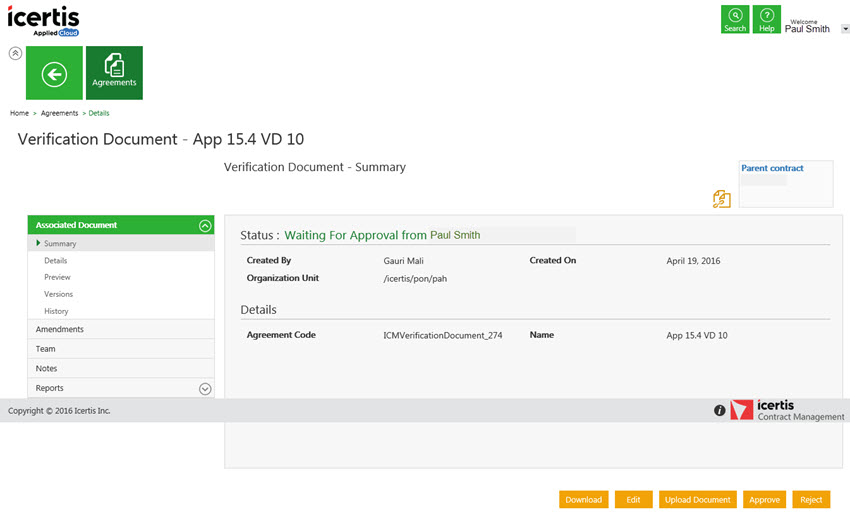Click the Search icon in header
This screenshot has width=850, height=519.
pyautogui.click(x=735, y=19)
